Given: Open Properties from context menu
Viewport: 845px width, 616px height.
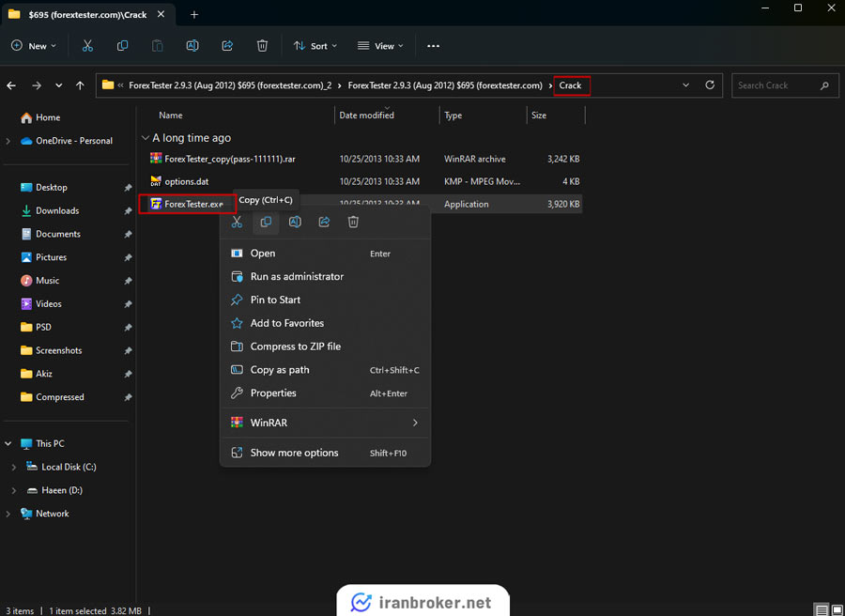Looking at the screenshot, I should 325,393.
